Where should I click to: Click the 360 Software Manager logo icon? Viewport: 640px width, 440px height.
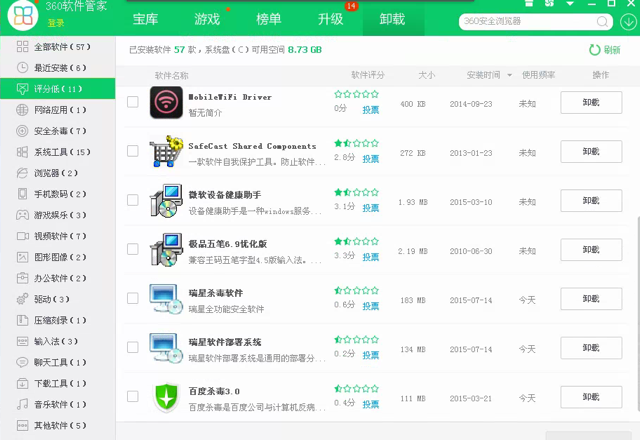23,16
